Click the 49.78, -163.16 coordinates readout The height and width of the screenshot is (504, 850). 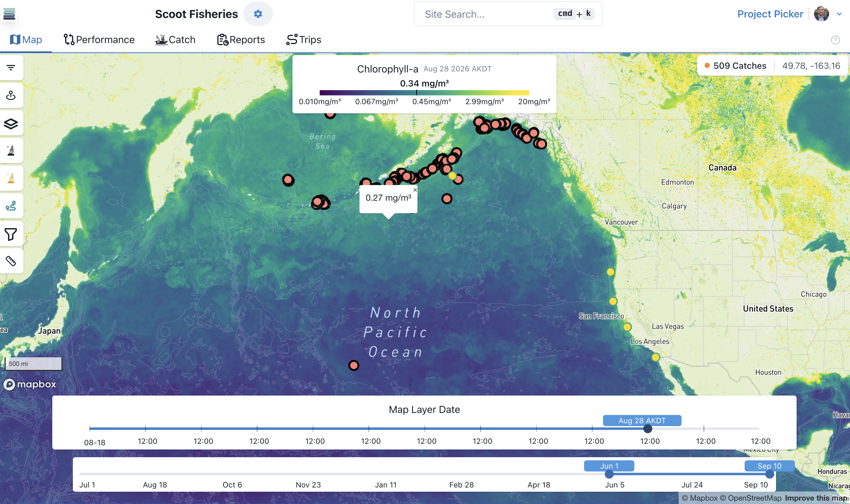click(x=811, y=66)
